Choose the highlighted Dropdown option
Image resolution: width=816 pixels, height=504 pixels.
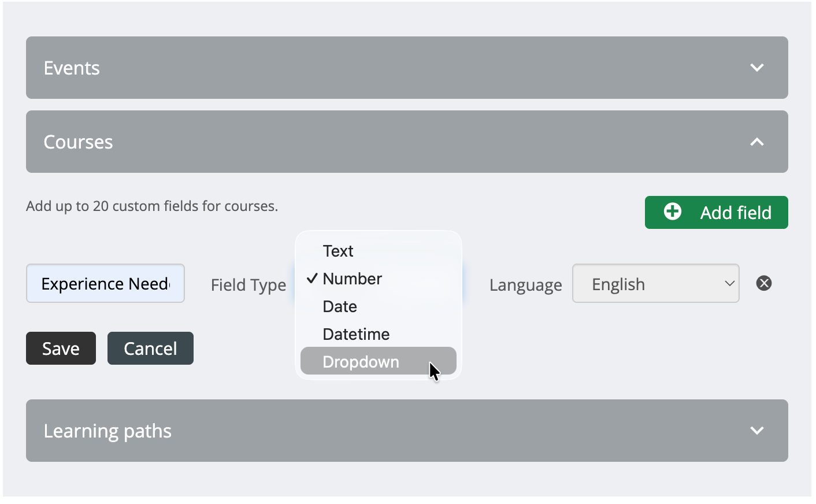361,362
